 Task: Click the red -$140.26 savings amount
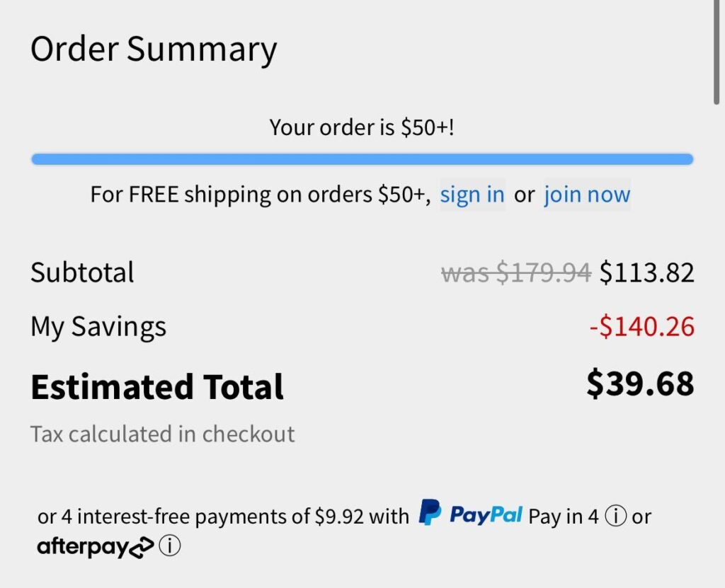(641, 326)
